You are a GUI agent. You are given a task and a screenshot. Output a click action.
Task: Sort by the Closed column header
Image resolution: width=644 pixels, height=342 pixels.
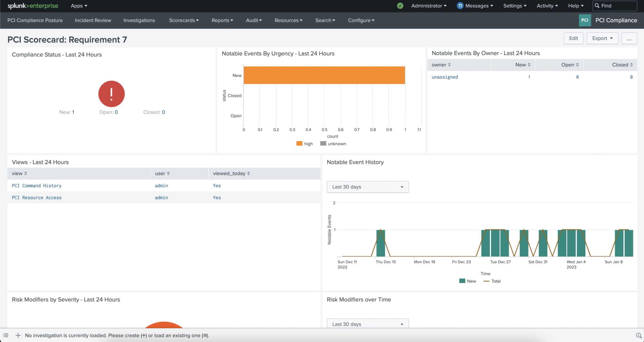click(x=622, y=65)
